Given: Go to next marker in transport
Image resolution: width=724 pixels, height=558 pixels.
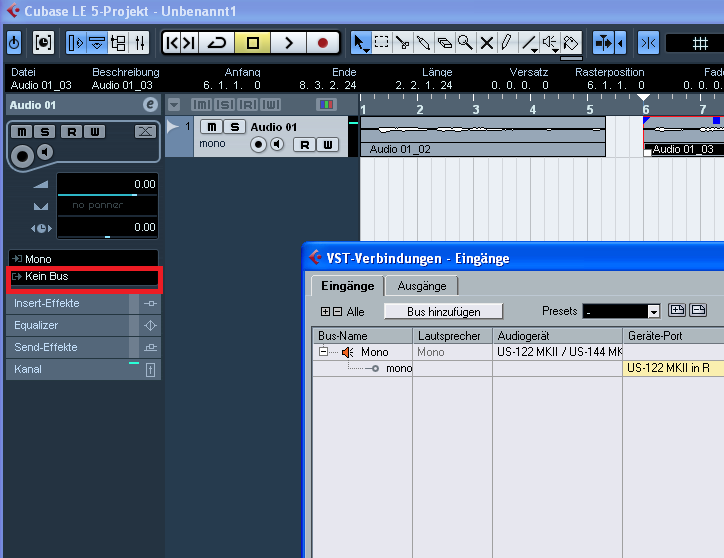Looking at the screenshot, I should click(x=189, y=43).
